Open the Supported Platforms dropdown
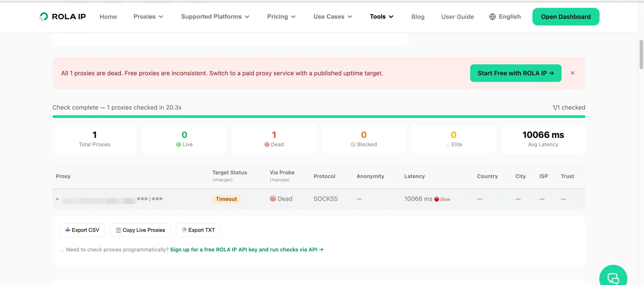Viewport: 644px width, 285px height. pos(215,17)
